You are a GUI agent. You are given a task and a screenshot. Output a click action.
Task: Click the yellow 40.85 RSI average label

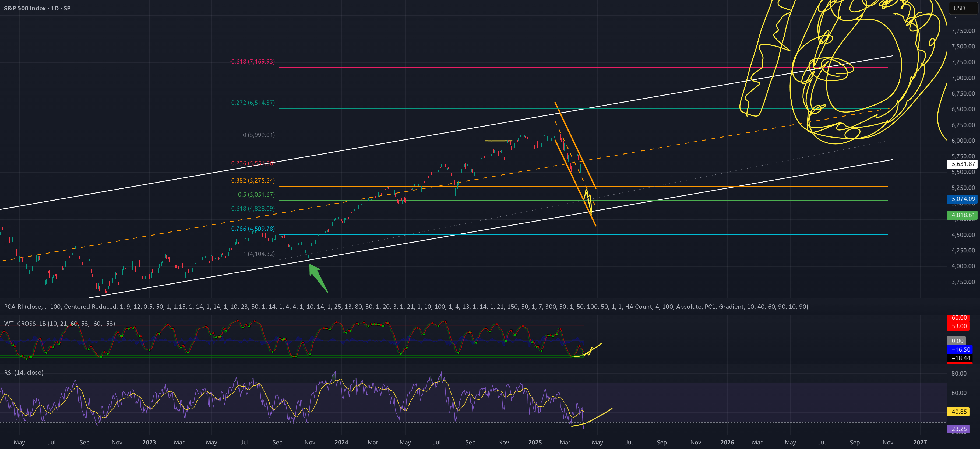(x=959, y=411)
